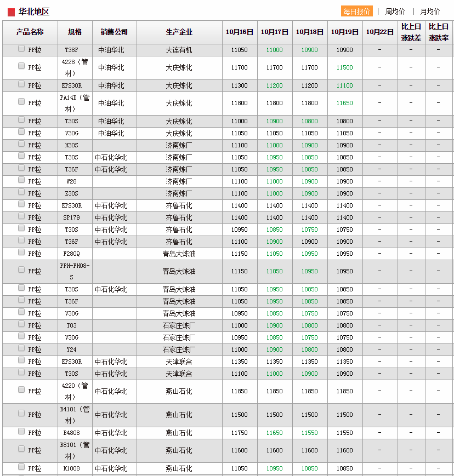This screenshot has width=454, height=476.
Task: Tick the T36F 青岛大炼油 row checkbox
Action: [21, 300]
